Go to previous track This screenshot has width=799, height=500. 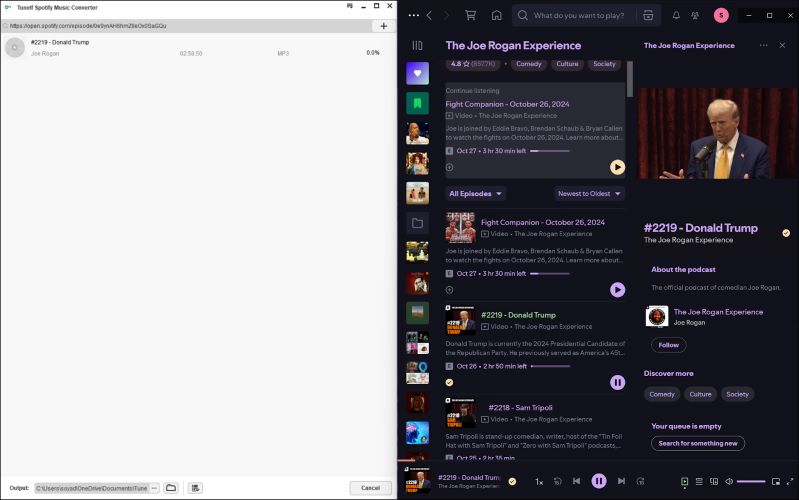(x=576, y=481)
